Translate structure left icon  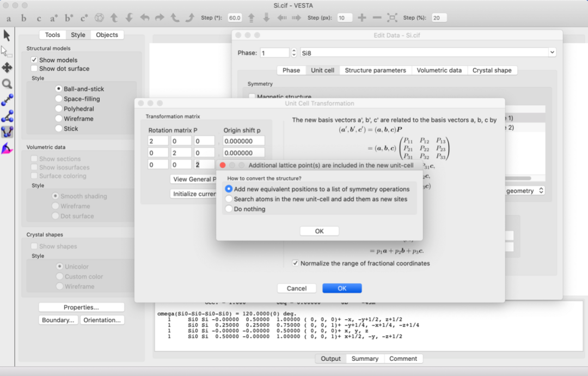point(281,17)
